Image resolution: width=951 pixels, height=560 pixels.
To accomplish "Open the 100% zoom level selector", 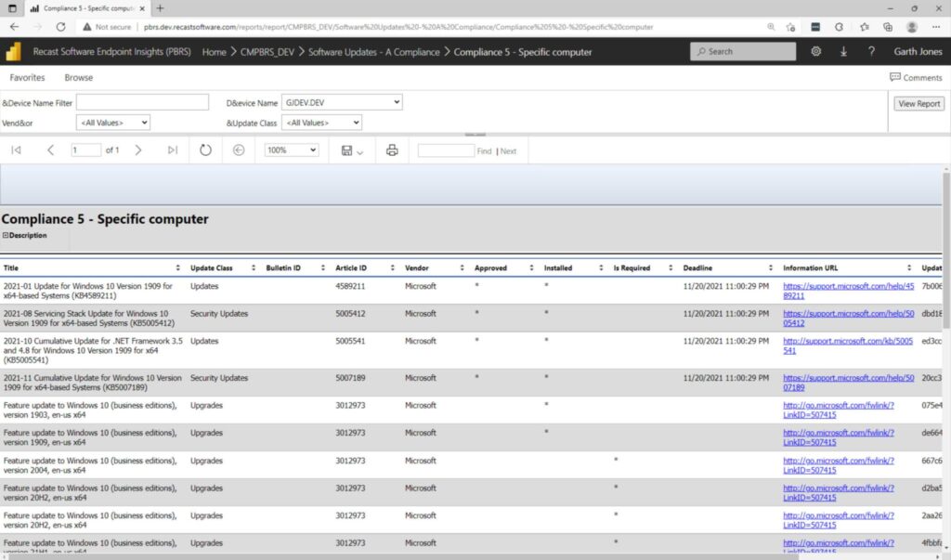I will (291, 150).
